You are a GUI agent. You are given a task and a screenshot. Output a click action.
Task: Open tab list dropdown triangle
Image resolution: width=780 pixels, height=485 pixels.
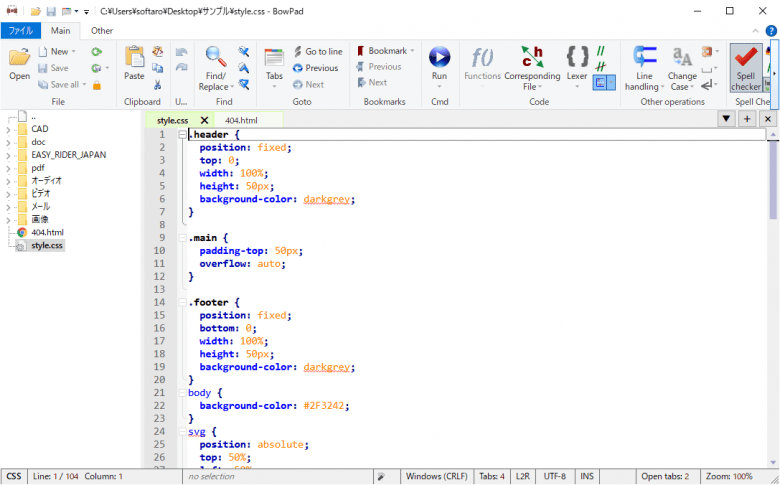coord(726,119)
